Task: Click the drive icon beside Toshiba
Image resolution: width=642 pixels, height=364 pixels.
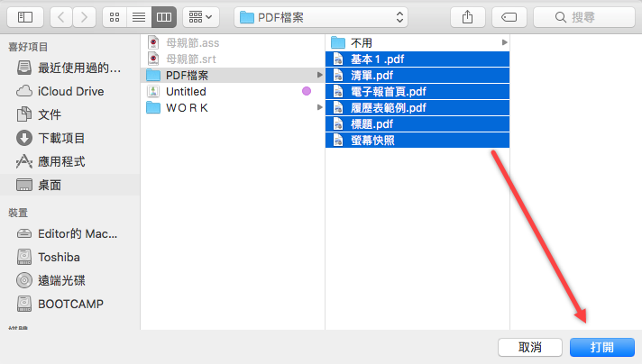Action: (24, 258)
